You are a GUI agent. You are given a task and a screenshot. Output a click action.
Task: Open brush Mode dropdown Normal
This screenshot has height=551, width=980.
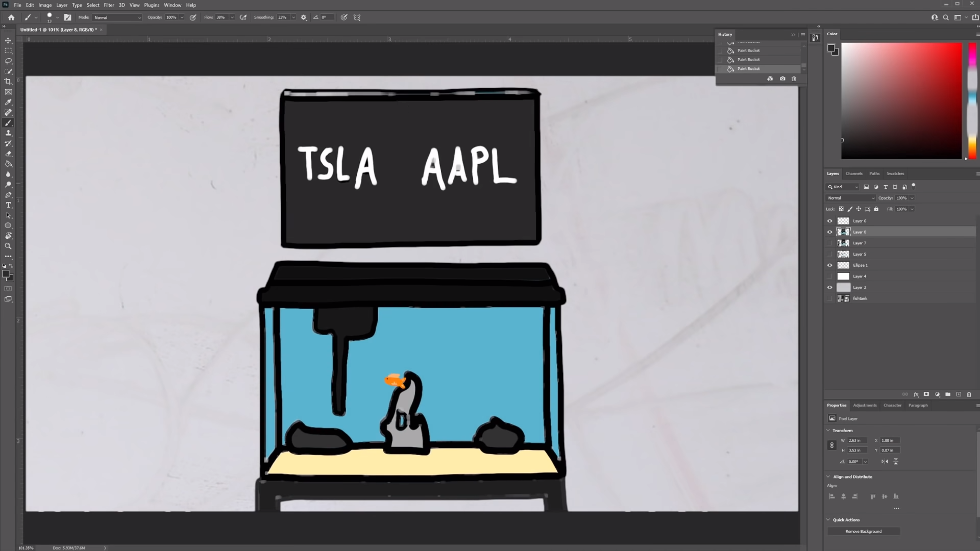pyautogui.click(x=117, y=17)
